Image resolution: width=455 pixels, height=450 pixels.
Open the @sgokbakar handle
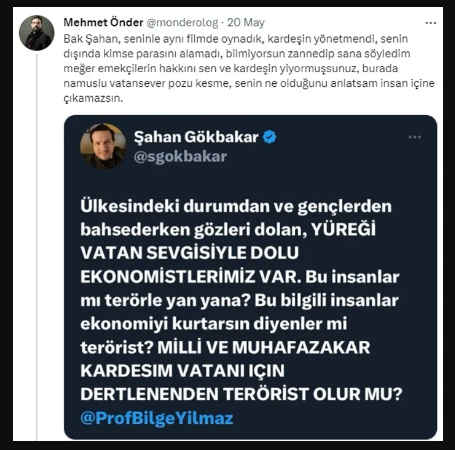click(x=180, y=157)
